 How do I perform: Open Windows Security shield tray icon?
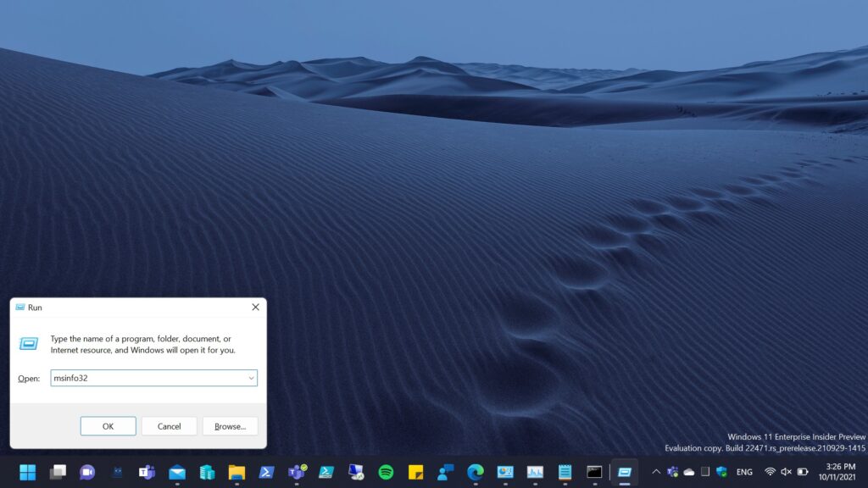[x=721, y=472]
